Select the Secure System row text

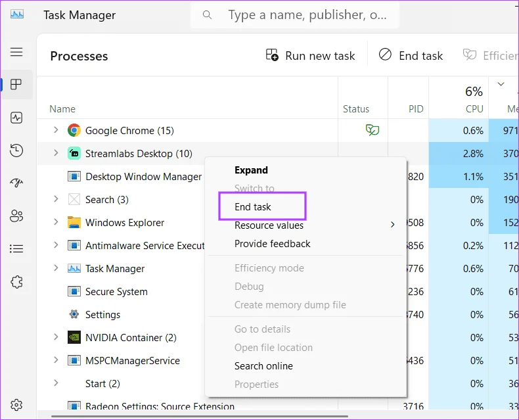[116, 291]
